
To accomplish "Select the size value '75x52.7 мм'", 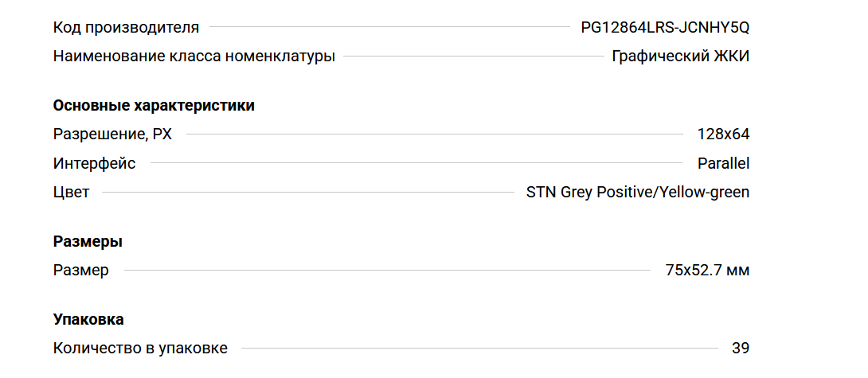I will click(x=707, y=271).
